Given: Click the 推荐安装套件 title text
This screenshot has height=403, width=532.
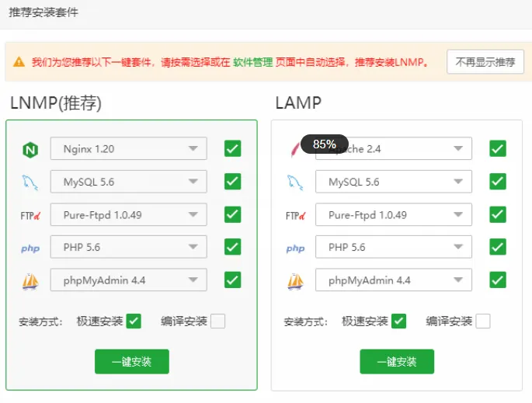Looking at the screenshot, I should (x=43, y=12).
